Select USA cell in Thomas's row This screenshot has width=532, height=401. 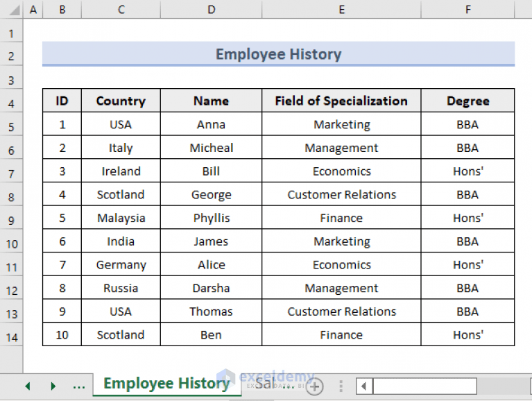[x=121, y=312]
